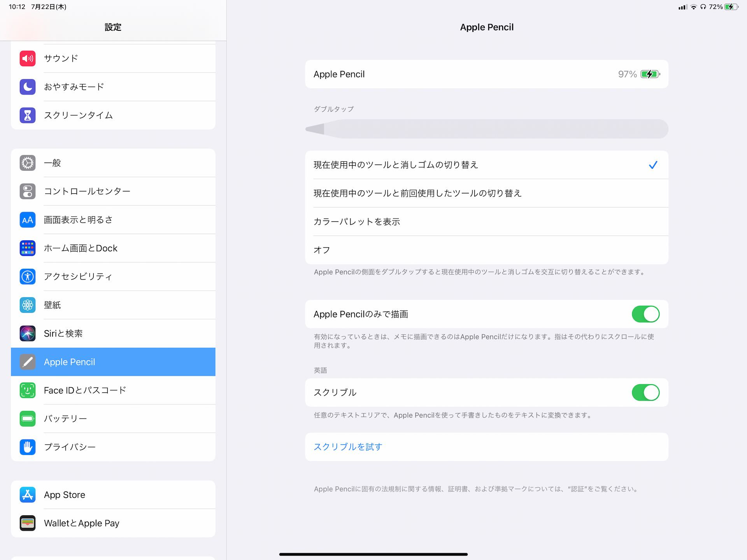The width and height of the screenshot is (747, 560).
Task: Tap the red Sounds speaker icon
Action: [x=28, y=58]
